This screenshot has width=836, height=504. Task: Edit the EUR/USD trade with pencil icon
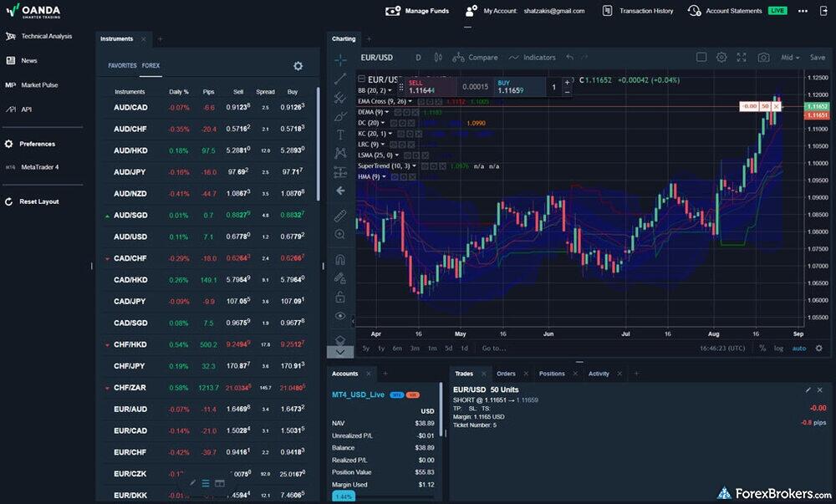(x=808, y=389)
